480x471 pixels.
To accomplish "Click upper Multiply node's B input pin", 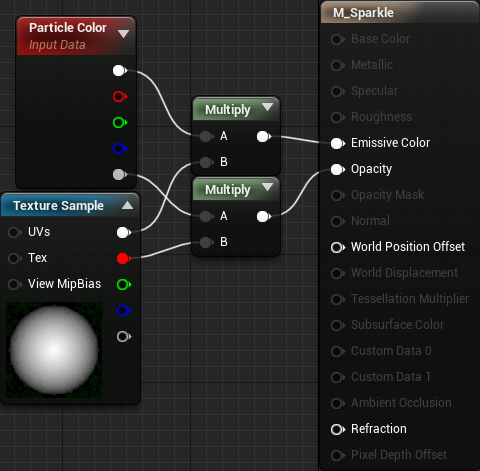I will pos(207,162).
